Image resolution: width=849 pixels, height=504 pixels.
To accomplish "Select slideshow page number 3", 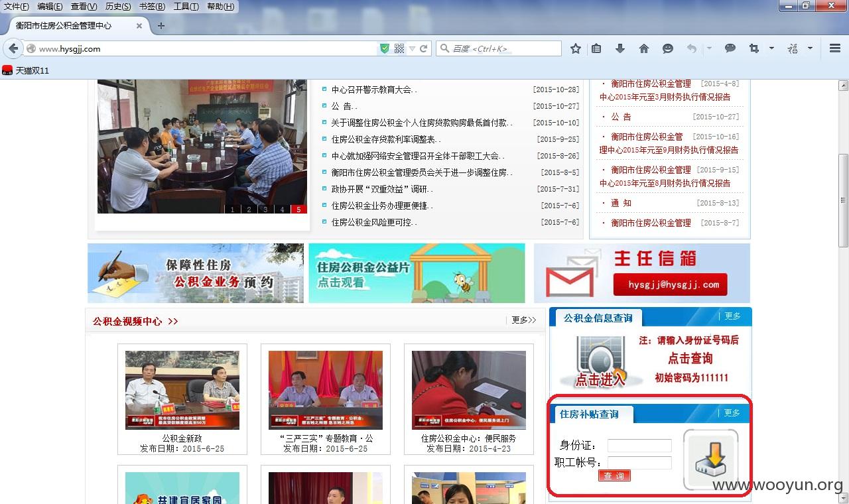I will click(x=265, y=210).
